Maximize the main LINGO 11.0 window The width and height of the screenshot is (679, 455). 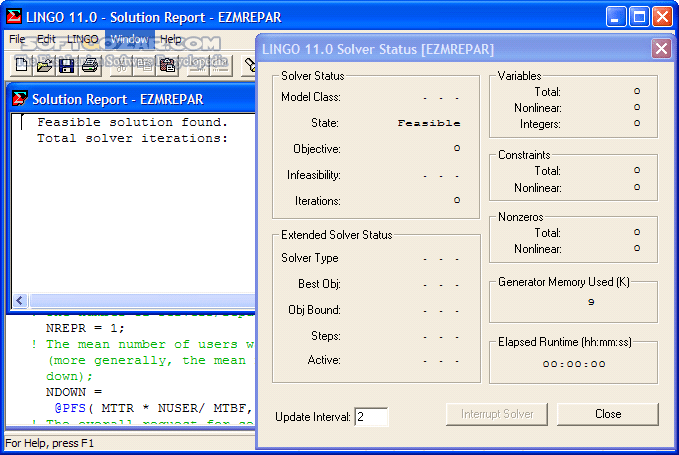tap(640, 16)
